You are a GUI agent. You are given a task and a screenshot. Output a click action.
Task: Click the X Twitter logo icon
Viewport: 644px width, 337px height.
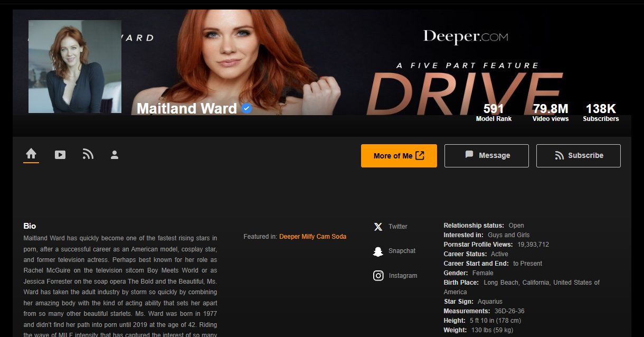point(378,227)
